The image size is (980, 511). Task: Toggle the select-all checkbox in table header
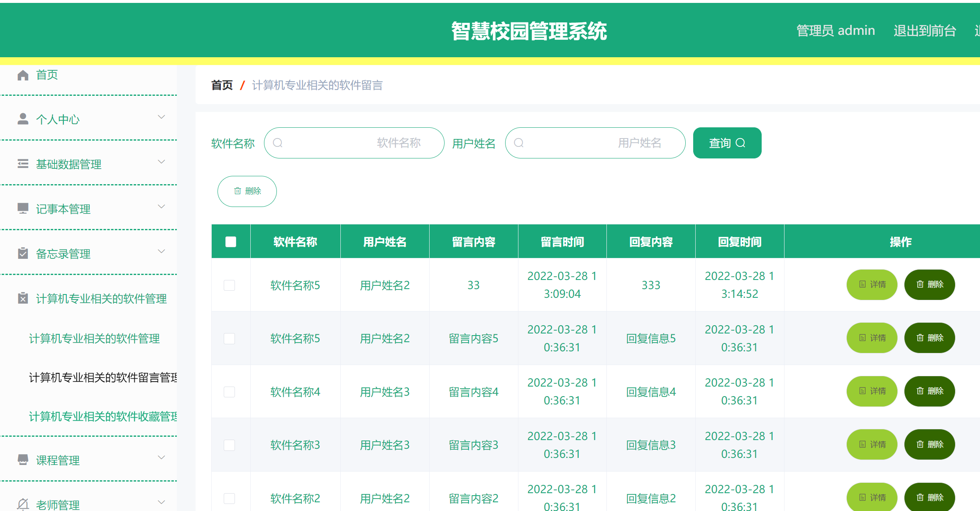click(231, 241)
